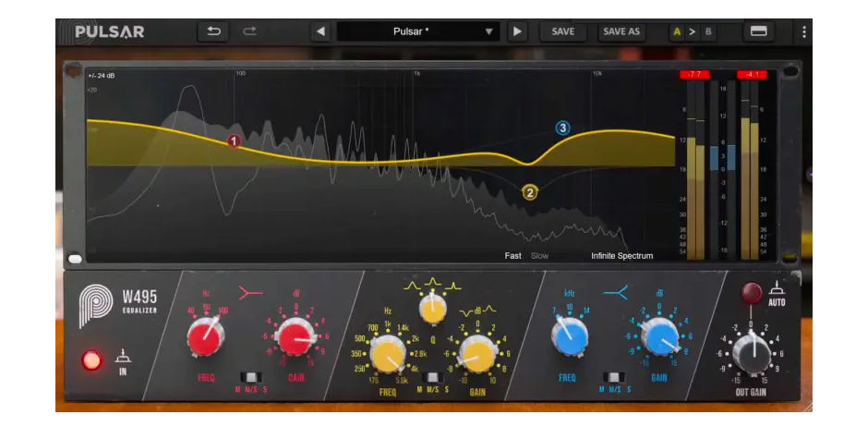
Task: Go to the next preset
Action: tap(517, 31)
